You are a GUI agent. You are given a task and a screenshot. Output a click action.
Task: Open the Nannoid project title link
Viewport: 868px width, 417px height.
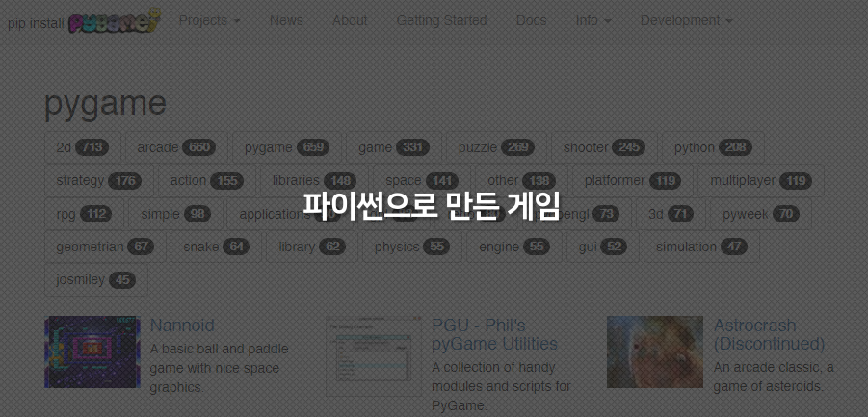182,326
